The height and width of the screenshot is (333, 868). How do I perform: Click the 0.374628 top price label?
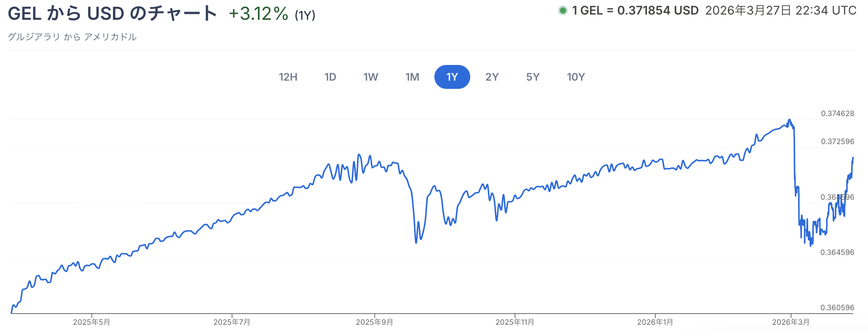(837, 113)
